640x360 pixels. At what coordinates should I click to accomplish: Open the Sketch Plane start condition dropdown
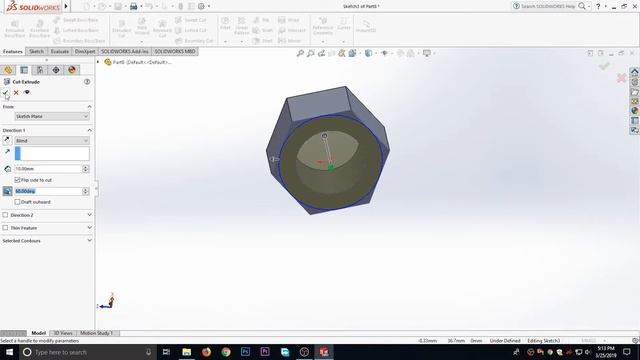[52, 116]
